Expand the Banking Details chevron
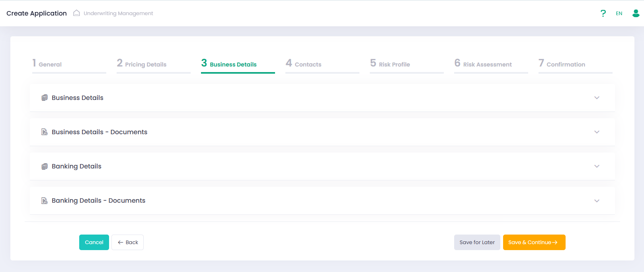Image resolution: width=644 pixels, height=272 pixels. pos(597,166)
